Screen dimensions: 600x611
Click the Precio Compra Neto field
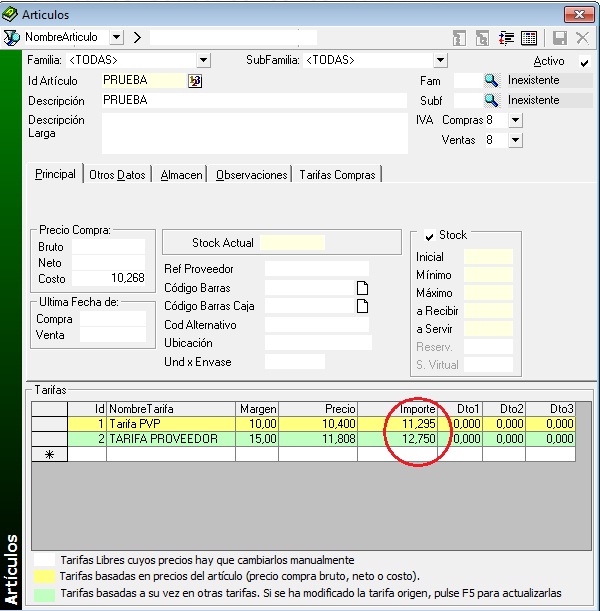(109, 263)
